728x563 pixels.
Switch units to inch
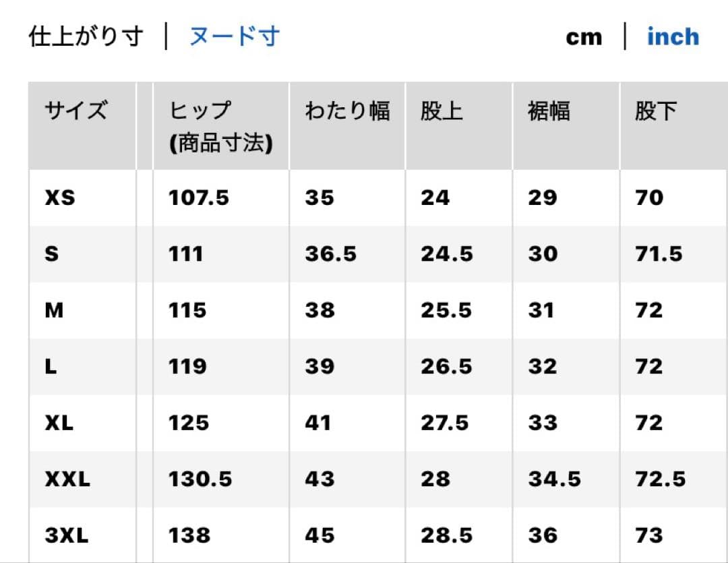click(x=673, y=36)
